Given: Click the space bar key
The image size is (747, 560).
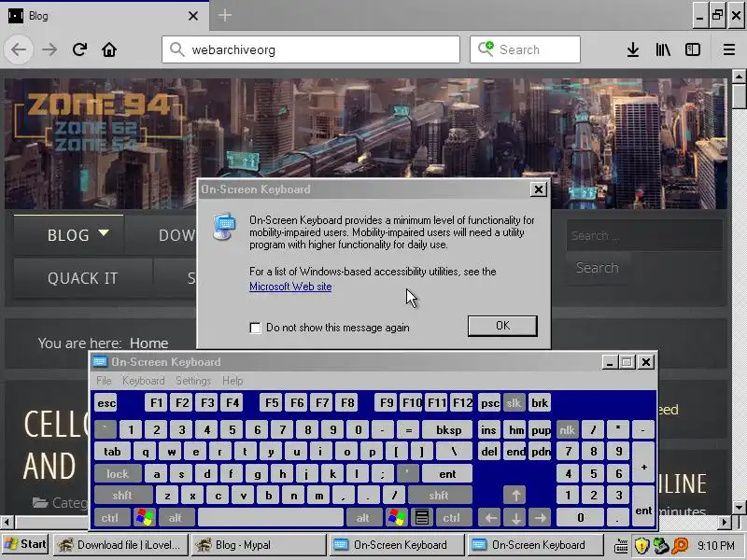Looking at the screenshot, I should click(271, 517).
